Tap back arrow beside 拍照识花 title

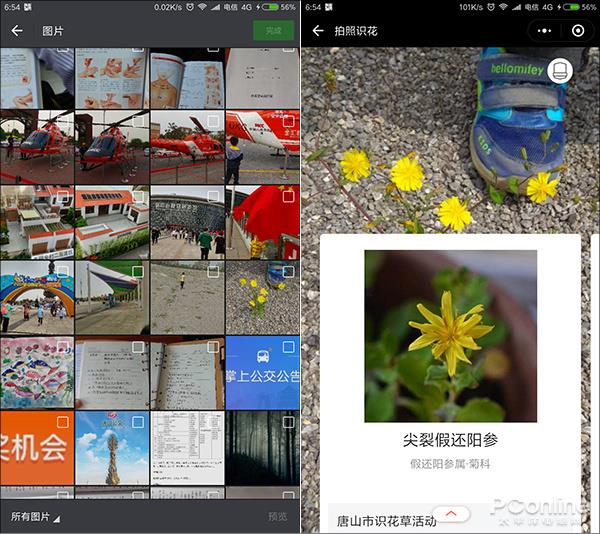point(318,31)
